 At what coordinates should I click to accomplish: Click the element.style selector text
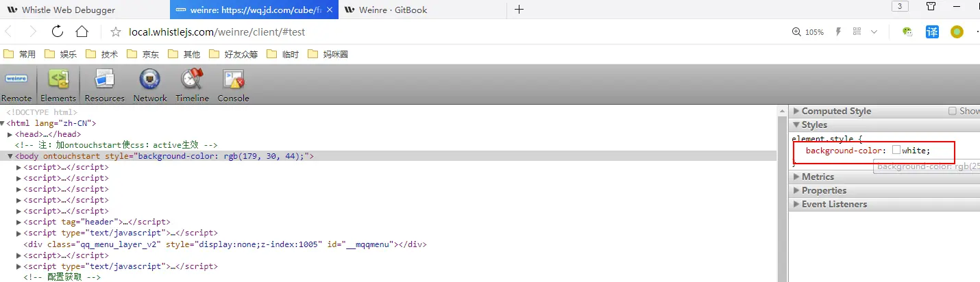point(824,139)
